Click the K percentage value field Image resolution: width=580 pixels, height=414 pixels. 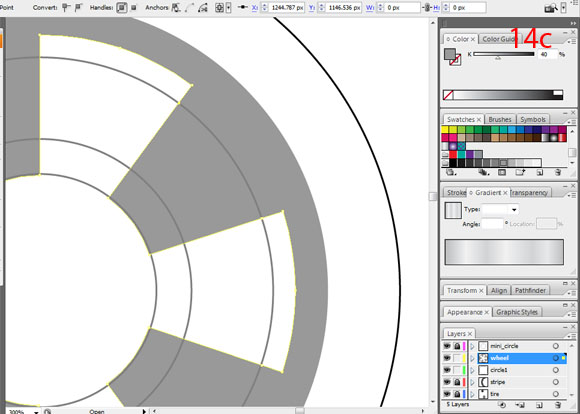click(547, 54)
